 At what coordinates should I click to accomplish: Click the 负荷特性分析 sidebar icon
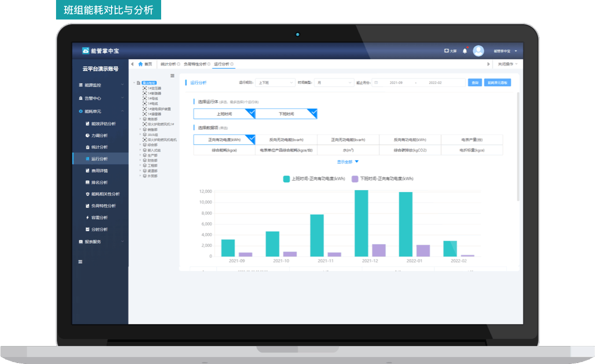point(88,206)
